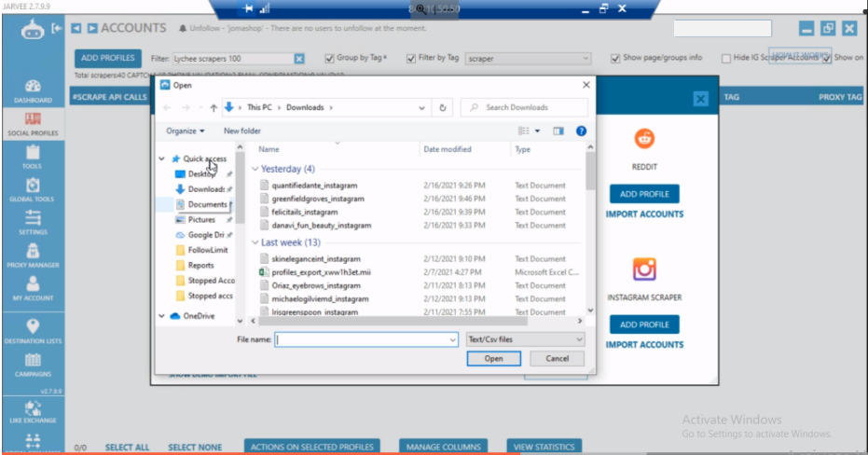Click VIEW STATISTICS button

pos(544,447)
